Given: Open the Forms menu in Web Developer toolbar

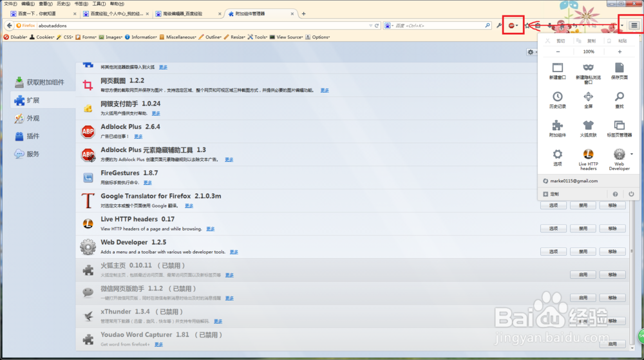Looking at the screenshot, I should [x=86, y=37].
